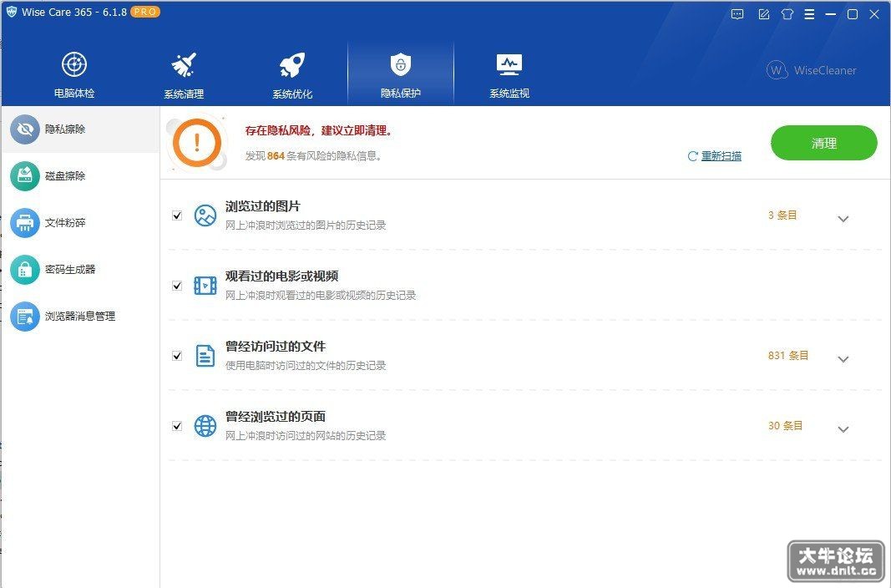Switch to the 电脑体检 tab label
The image size is (891, 588).
pyautogui.click(x=74, y=94)
